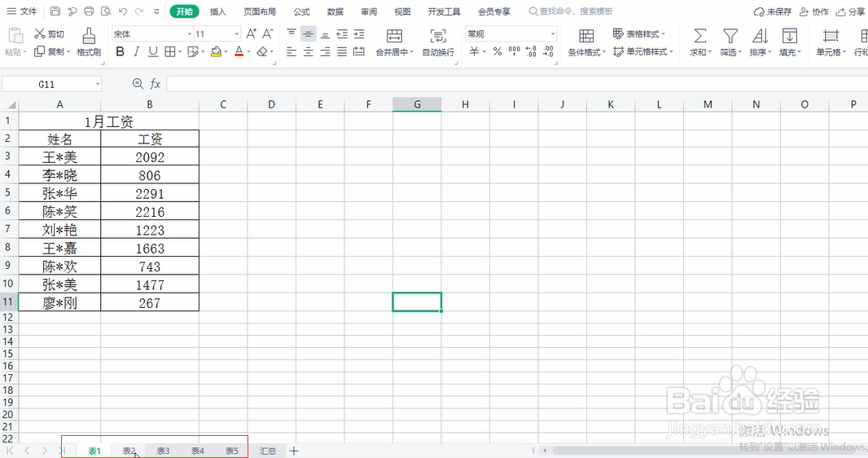Click the eraser clear icon
Screen dimensions: 868x458
(x=262, y=51)
